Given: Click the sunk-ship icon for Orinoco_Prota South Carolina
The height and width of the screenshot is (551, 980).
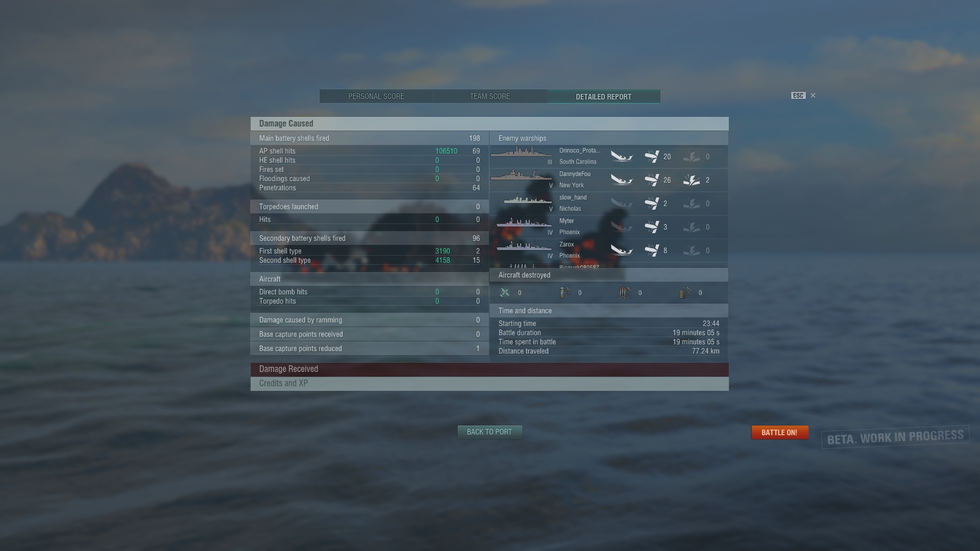Looking at the screenshot, I should click(622, 157).
